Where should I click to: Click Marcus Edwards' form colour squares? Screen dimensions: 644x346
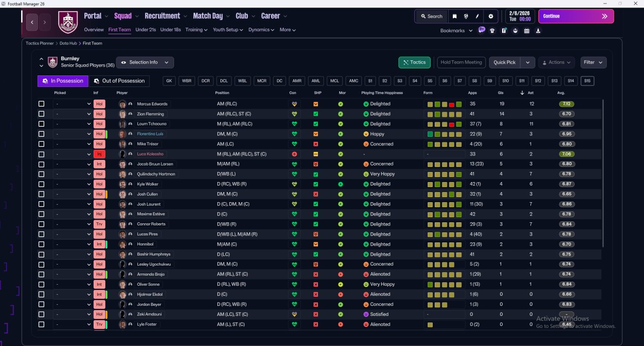(445, 104)
